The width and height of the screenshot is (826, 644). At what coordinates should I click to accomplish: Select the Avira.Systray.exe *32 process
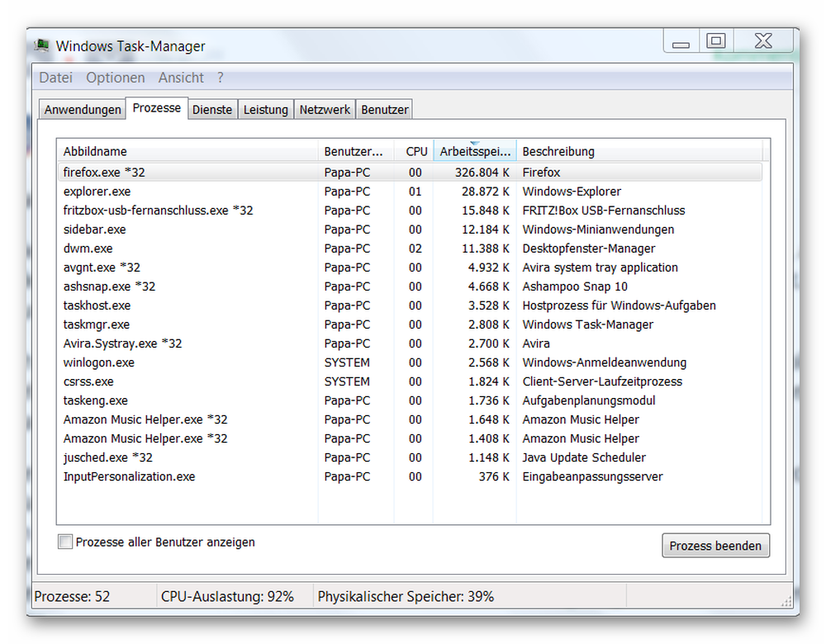tap(410, 343)
